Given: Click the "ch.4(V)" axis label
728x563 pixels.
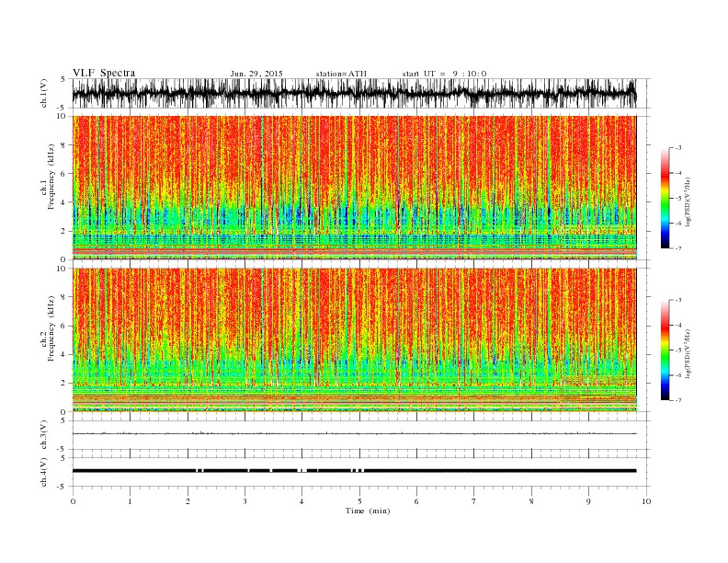Looking at the screenshot, I should coord(44,472).
